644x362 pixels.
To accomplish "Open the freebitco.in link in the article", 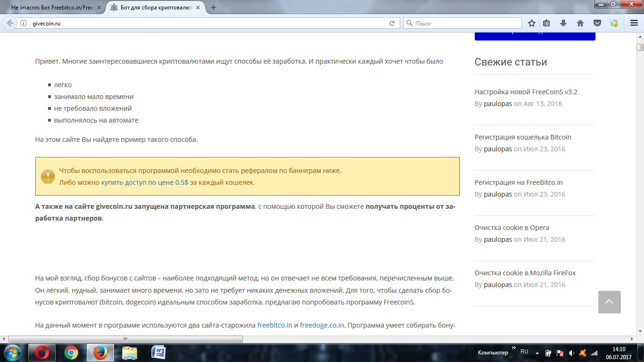I will (x=274, y=325).
